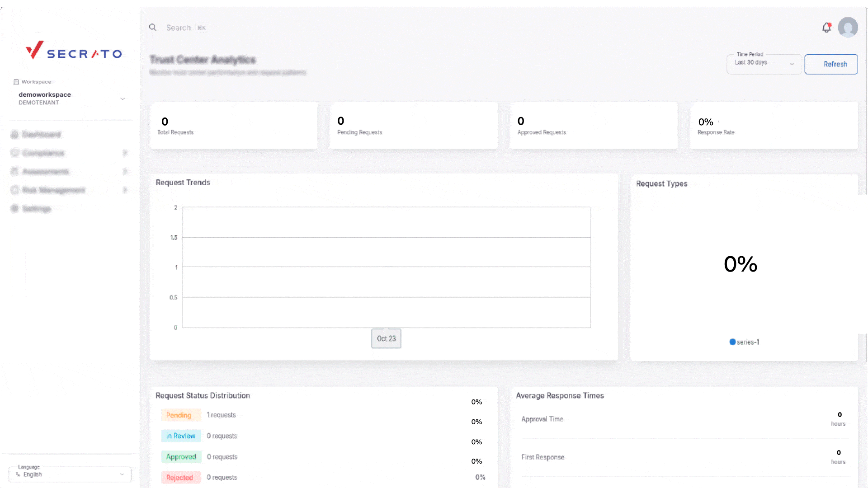Click the Pending status badge
This screenshot has width=868, height=488.
179,415
